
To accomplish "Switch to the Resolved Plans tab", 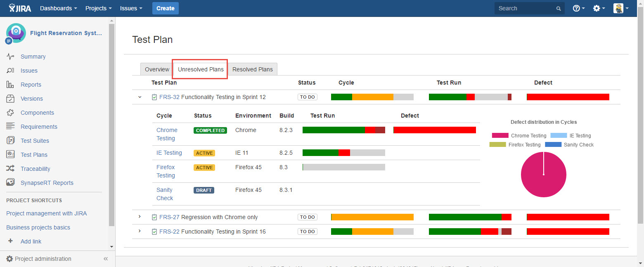I will coord(253,69).
